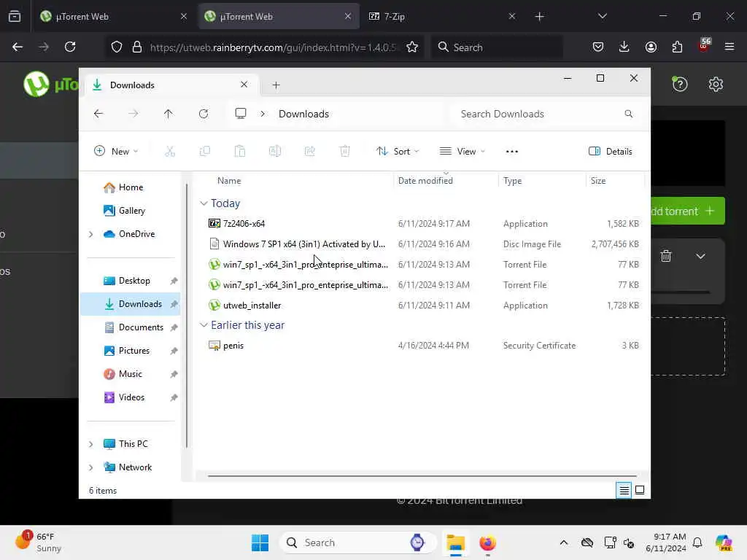Open Firefox application menu

point(729,47)
